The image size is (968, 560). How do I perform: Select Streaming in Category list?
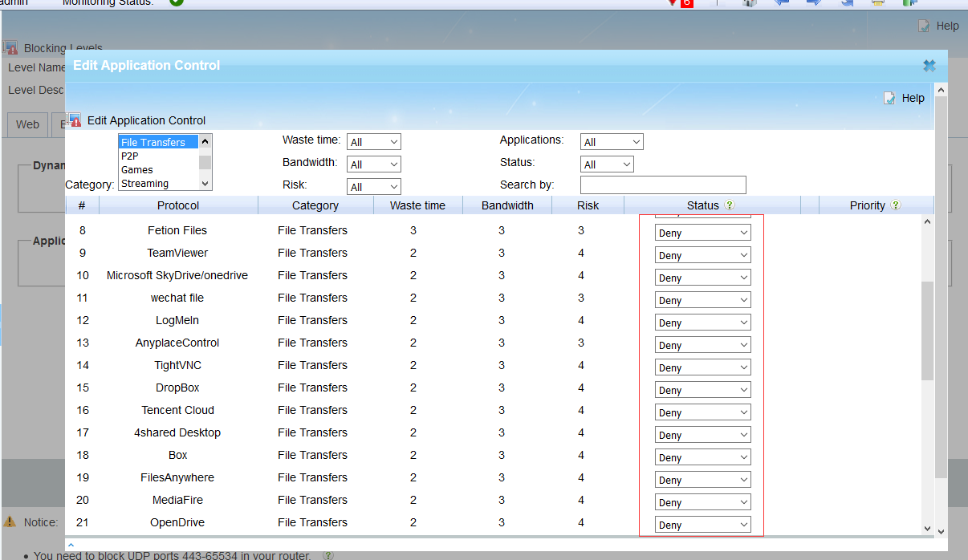(x=158, y=184)
